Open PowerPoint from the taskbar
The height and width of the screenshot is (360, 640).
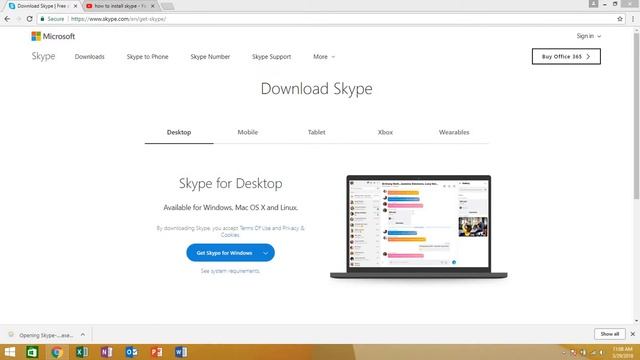pyautogui.click(x=156, y=352)
